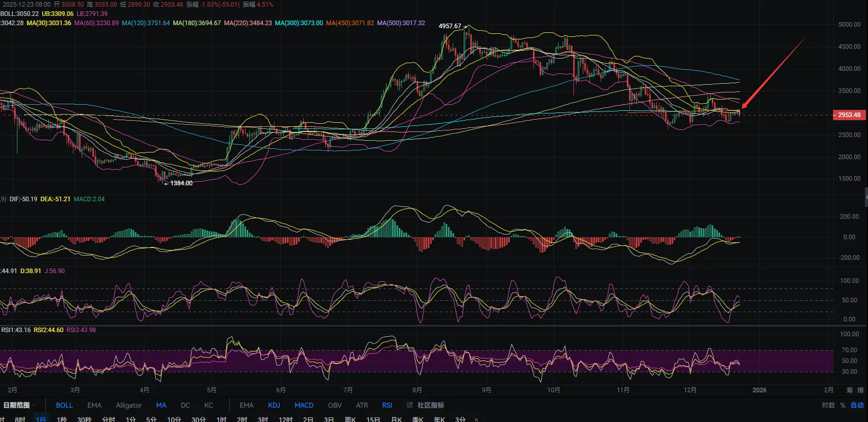The width and height of the screenshot is (868, 422).
Task: Toggle the MACD sub-indicator
Action: point(304,405)
